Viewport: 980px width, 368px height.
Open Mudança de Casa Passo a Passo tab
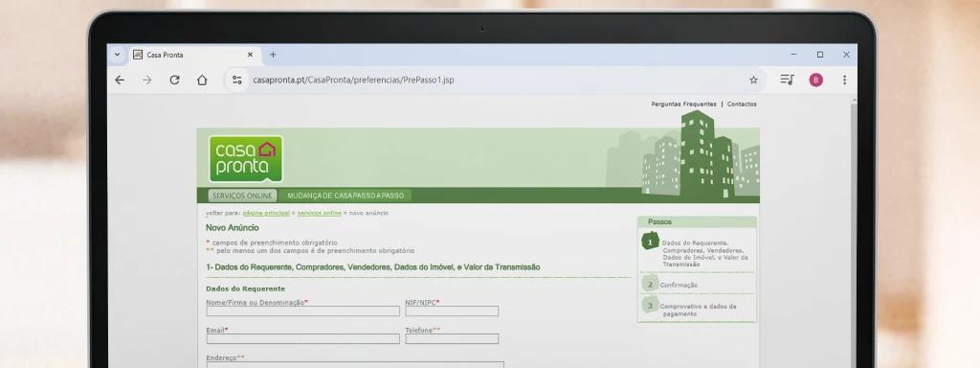click(x=345, y=195)
